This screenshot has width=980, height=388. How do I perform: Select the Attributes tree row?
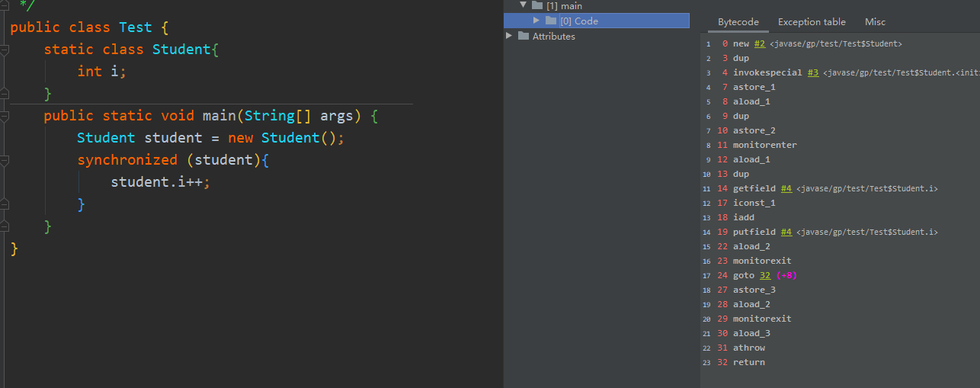point(597,36)
